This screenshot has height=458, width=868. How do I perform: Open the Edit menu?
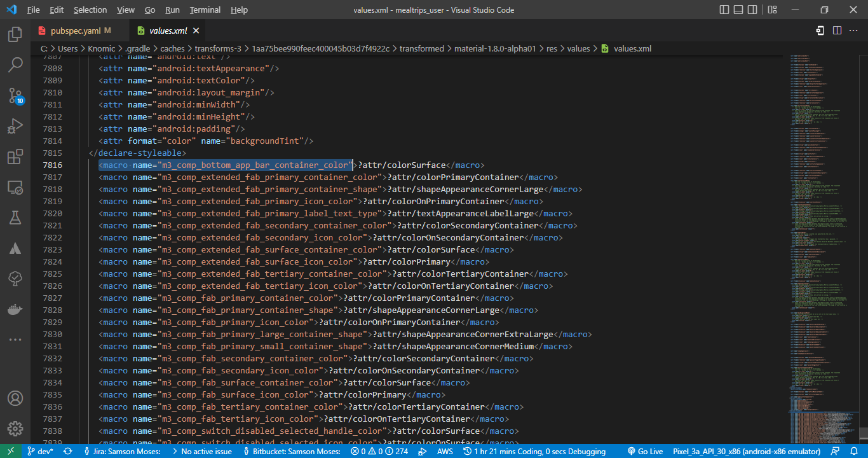57,10
